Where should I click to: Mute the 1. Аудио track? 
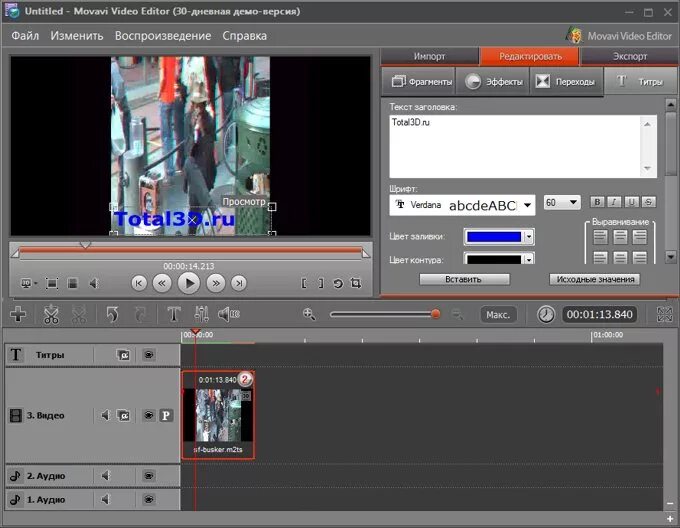click(x=105, y=499)
